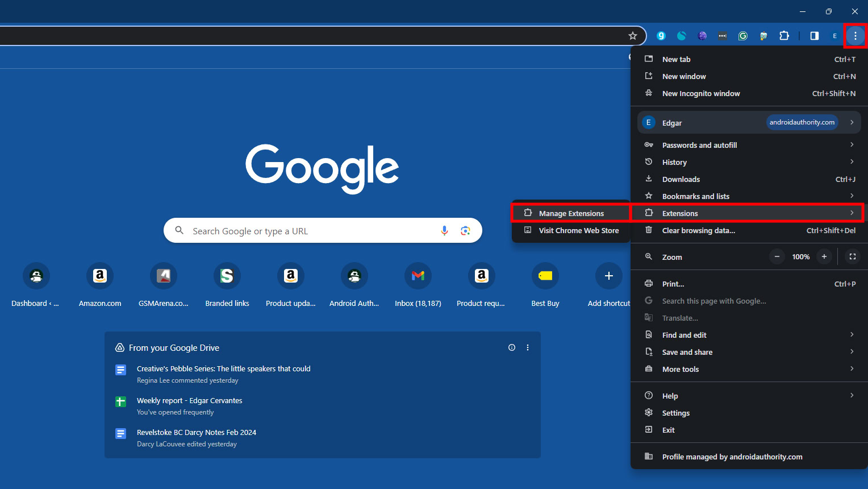Open Weekly report - Edgar Cervantes document
The height and width of the screenshot is (489, 868).
click(189, 401)
